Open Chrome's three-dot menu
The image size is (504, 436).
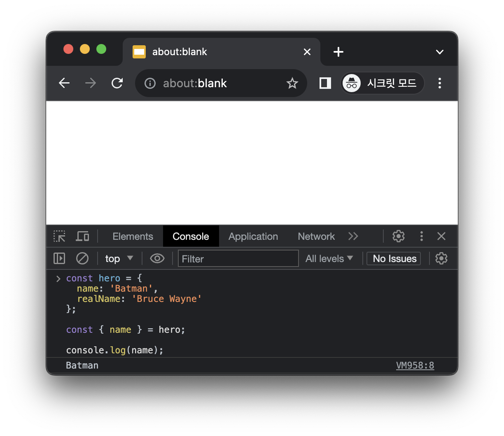point(440,83)
